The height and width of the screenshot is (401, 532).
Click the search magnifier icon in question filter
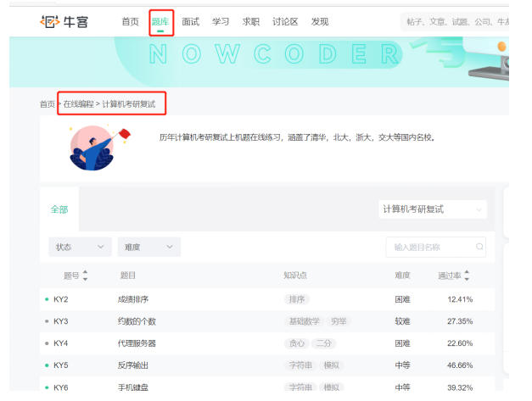pos(479,248)
